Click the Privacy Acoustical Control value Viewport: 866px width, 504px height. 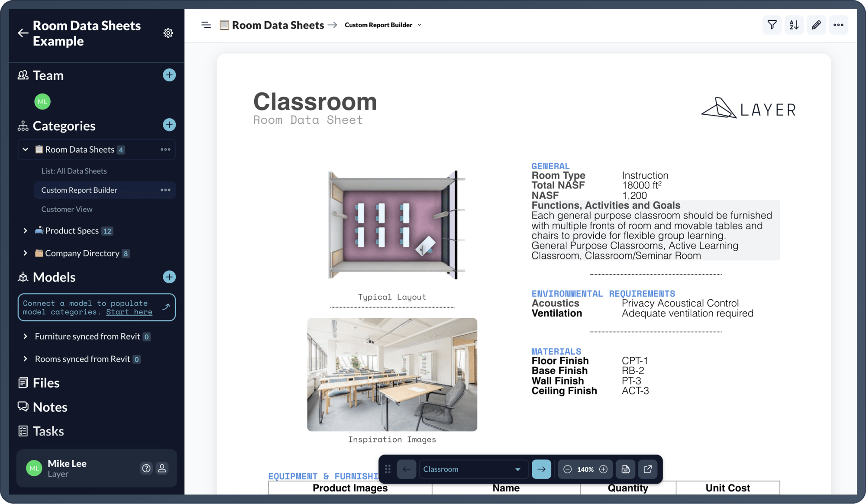(x=680, y=303)
